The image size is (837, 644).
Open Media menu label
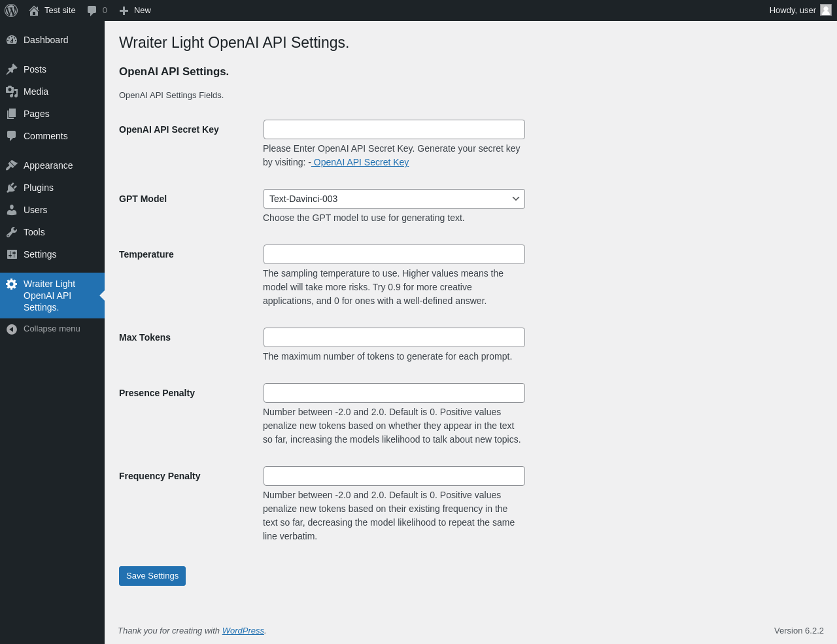[x=36, y=92]
